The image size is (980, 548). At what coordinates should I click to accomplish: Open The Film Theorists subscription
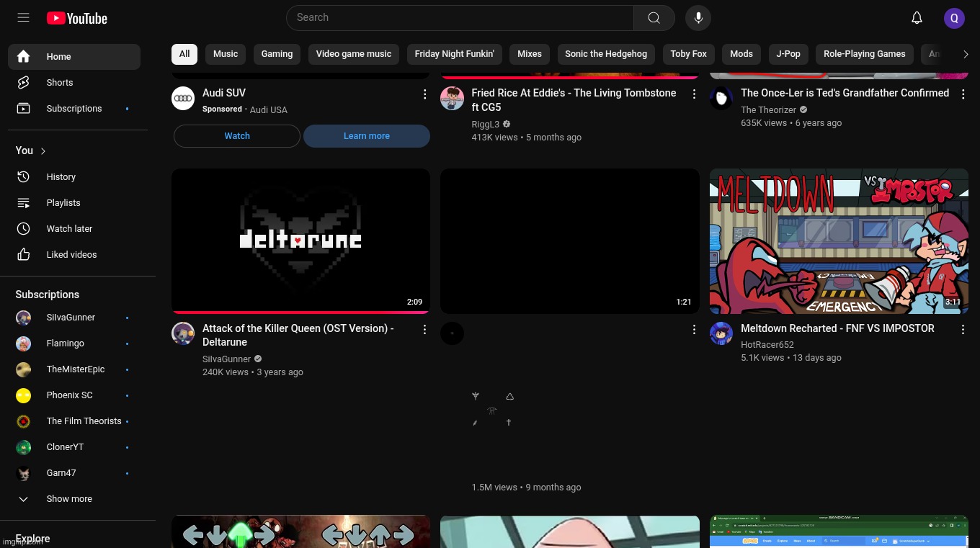click(x=74, y=421)
